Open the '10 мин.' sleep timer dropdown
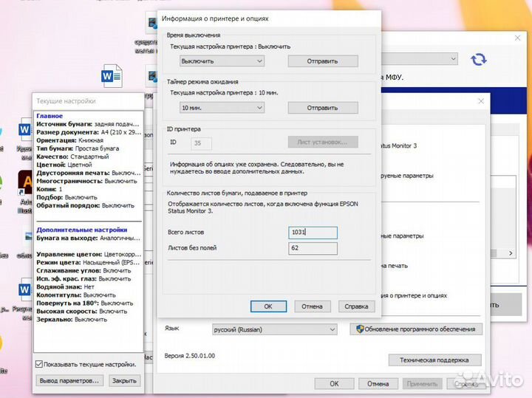The height and width of the screenshot is (398, 532). [222, 108]
